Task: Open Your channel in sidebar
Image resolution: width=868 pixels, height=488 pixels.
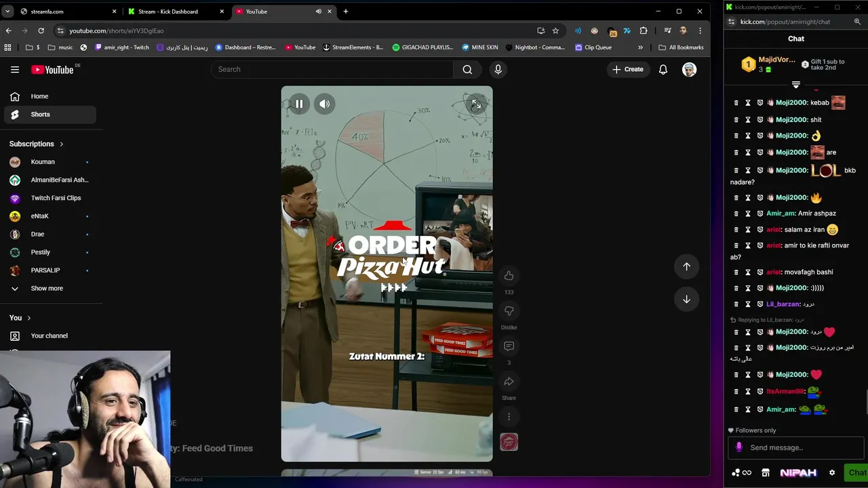Action: [50, 335]
